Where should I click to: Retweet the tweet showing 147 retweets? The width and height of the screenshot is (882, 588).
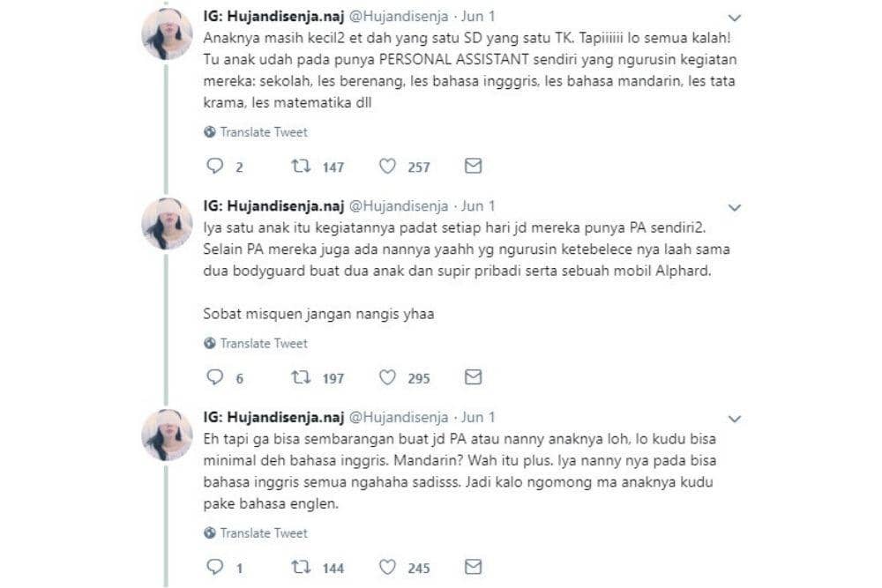click(x=301, y=166)
